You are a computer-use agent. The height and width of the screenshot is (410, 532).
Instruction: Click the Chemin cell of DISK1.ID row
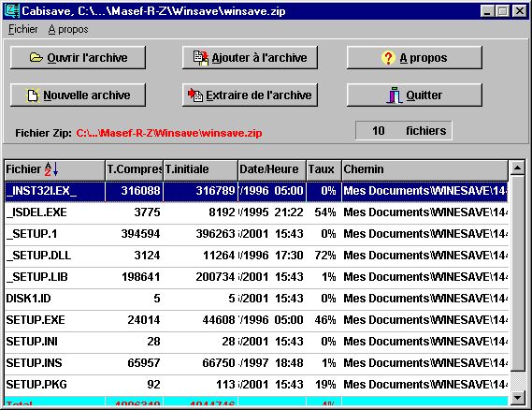click(425, 299)
